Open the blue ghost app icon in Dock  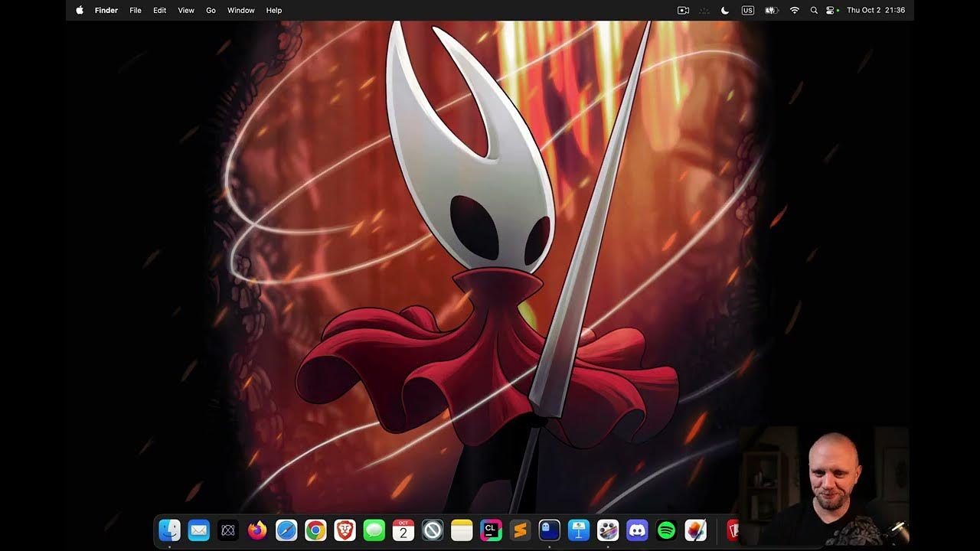pyautogui.click(x=550, y=530)
